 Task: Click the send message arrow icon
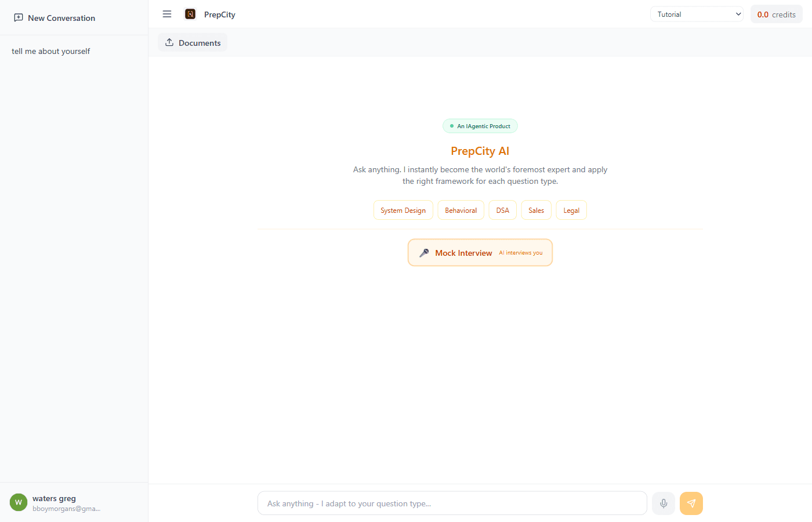click(691, 503)
